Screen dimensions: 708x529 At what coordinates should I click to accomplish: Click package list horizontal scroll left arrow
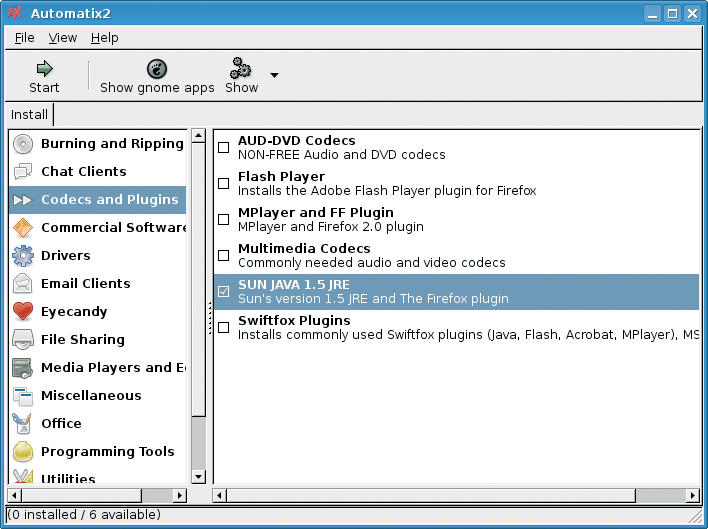[219, 496]
